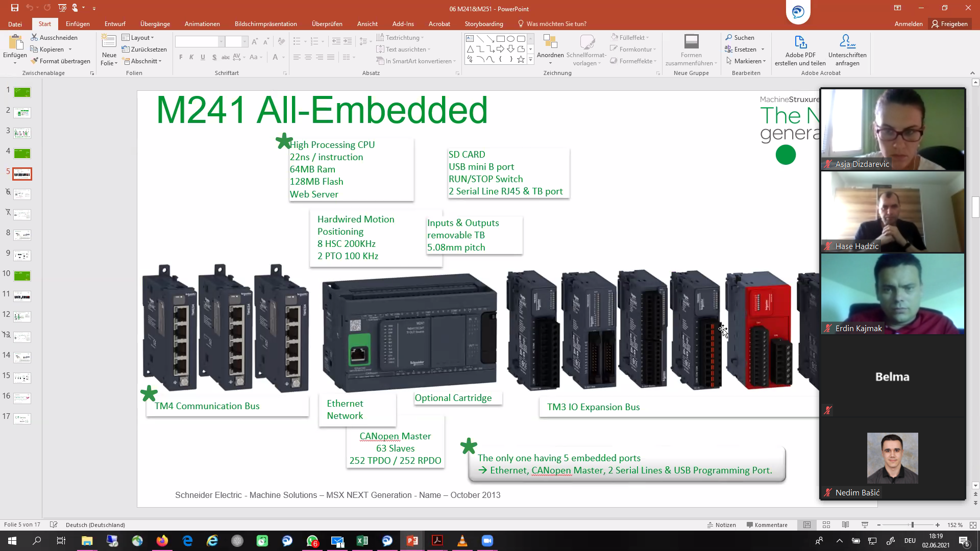Viewport: 980px width, 551px height.
Task: Click the Ausschneiden scissors icon
Action: click(x=35, y=37)
